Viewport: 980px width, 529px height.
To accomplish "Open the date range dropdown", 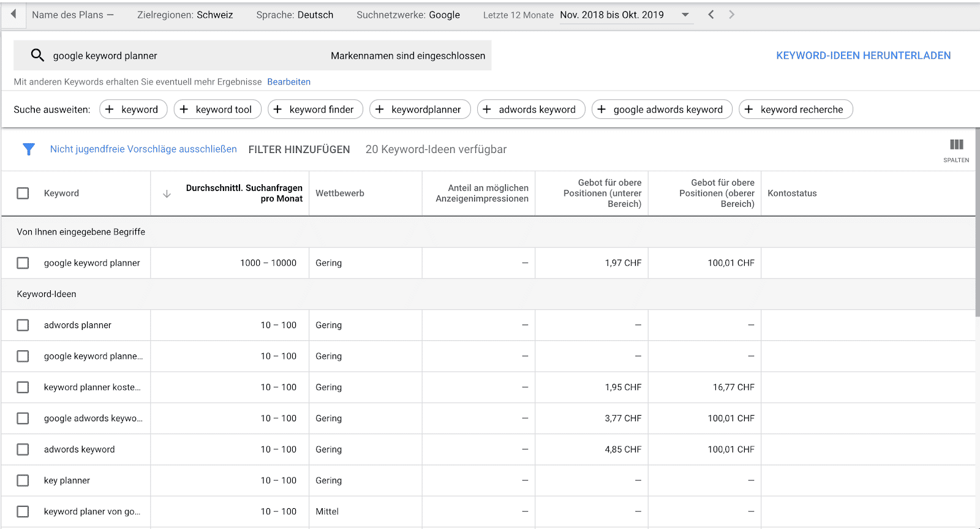I will (685, 15).
